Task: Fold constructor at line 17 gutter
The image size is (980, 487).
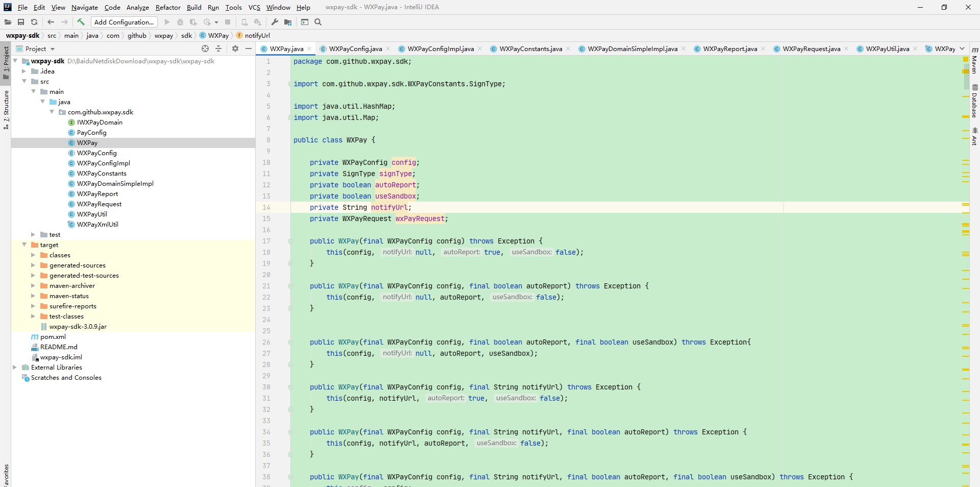Action: [290, 241]
